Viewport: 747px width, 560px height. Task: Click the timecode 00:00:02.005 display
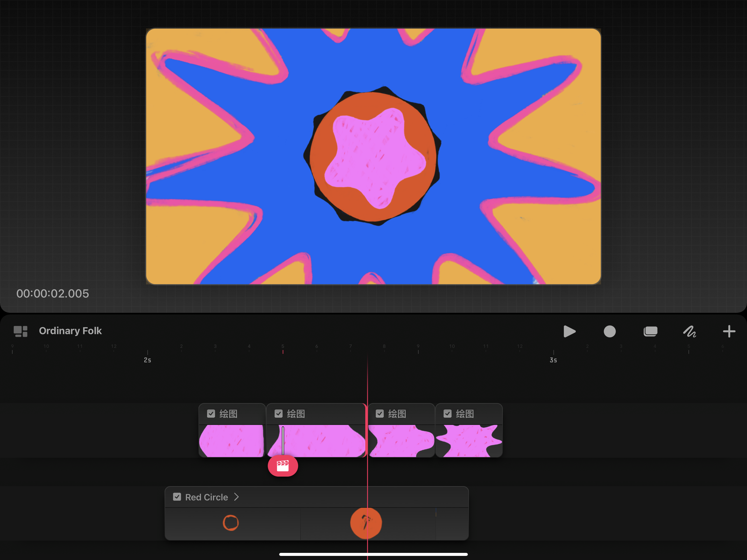click(x=53, y=293)
